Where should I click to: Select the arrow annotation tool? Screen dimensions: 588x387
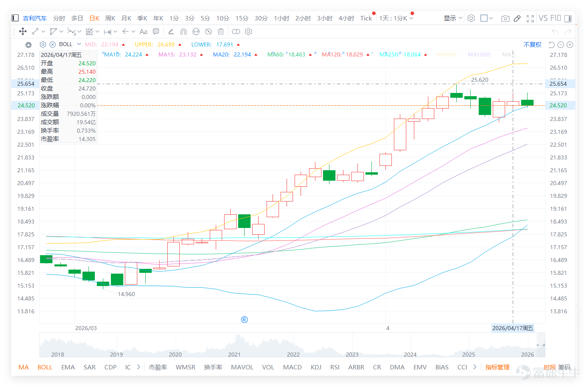tap(125, 31)
